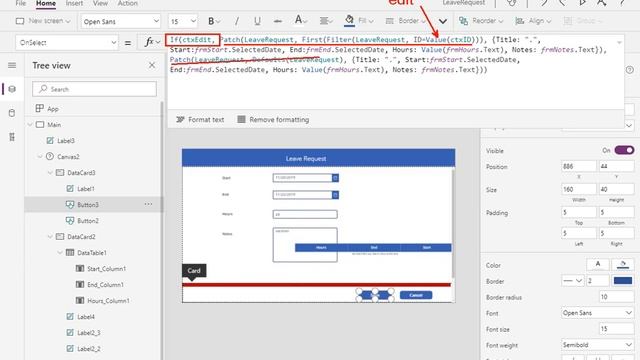
Task: Open the Start date picker calendar icon
Action: click(x=335, y=178)
